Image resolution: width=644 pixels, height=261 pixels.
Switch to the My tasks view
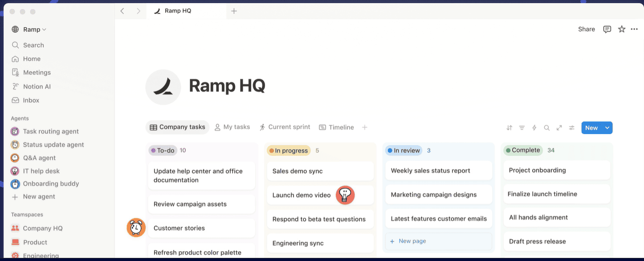[x=232, y=127]
